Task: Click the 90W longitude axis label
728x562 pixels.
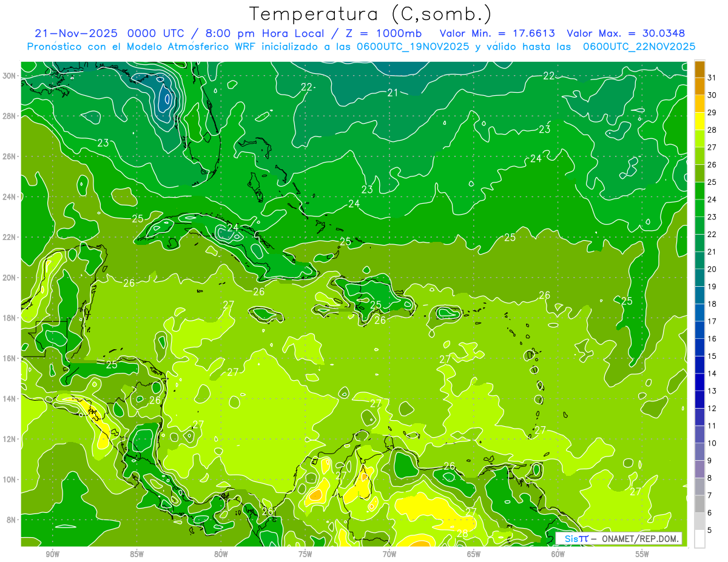Action: point(52,554)
